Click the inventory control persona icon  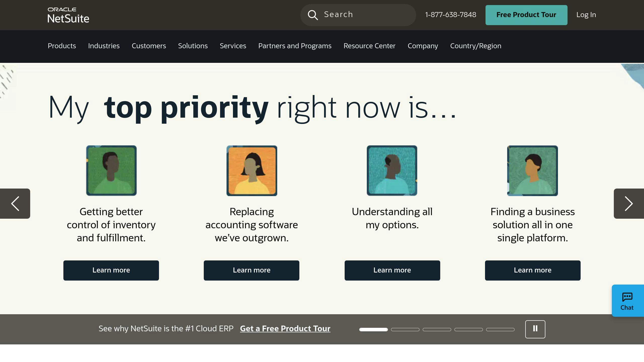click(111, 170)
